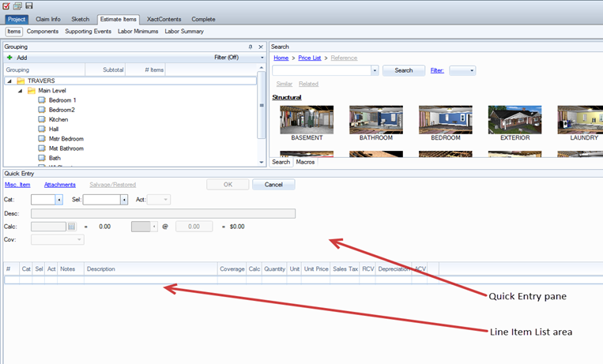Switch to the Claim Info tab
603x364 pixels.
click(48, 19)
